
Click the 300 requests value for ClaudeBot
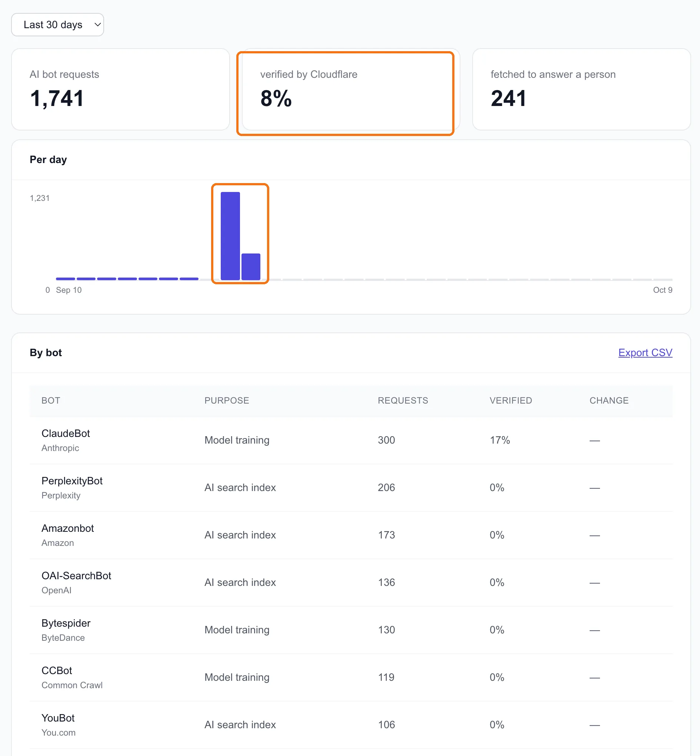(386, 440)
